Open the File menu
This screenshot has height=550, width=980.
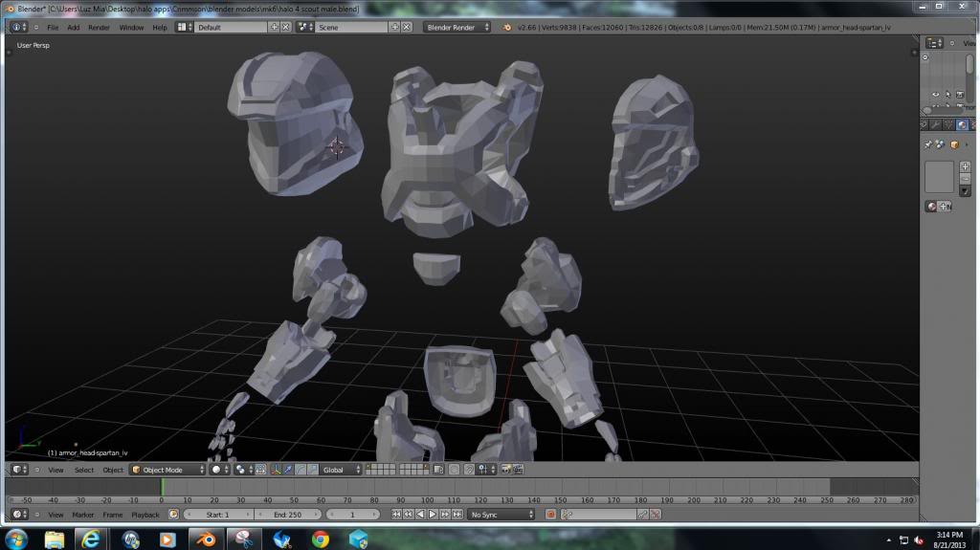(x=53, y=28)
